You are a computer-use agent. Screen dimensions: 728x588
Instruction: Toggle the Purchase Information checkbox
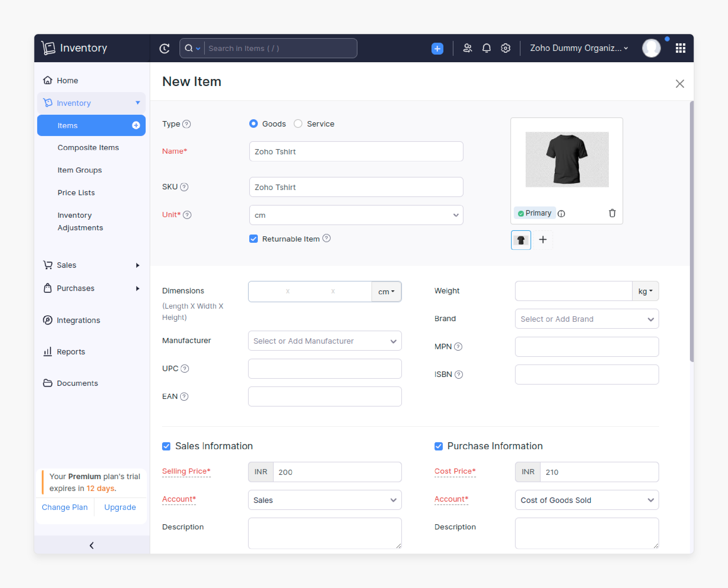click(438, 446)
